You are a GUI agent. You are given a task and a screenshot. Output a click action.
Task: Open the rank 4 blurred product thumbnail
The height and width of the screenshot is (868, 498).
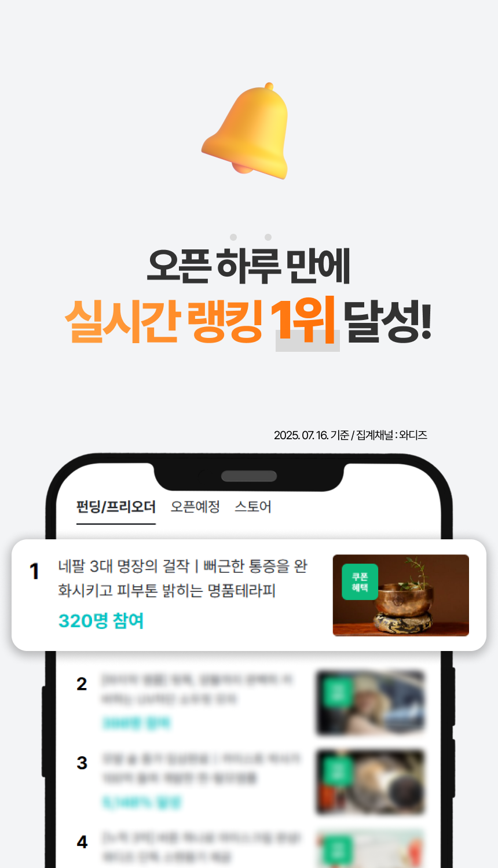point(371,848)
